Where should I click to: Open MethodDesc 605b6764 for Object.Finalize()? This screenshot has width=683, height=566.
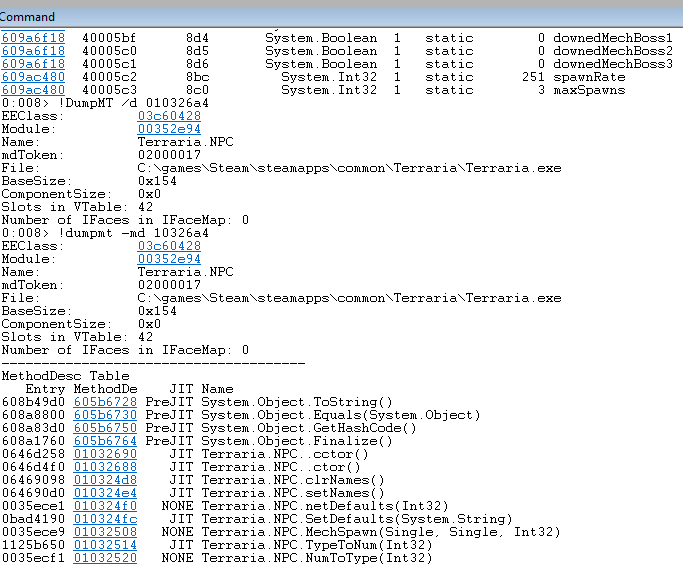[x=105, y=441]
